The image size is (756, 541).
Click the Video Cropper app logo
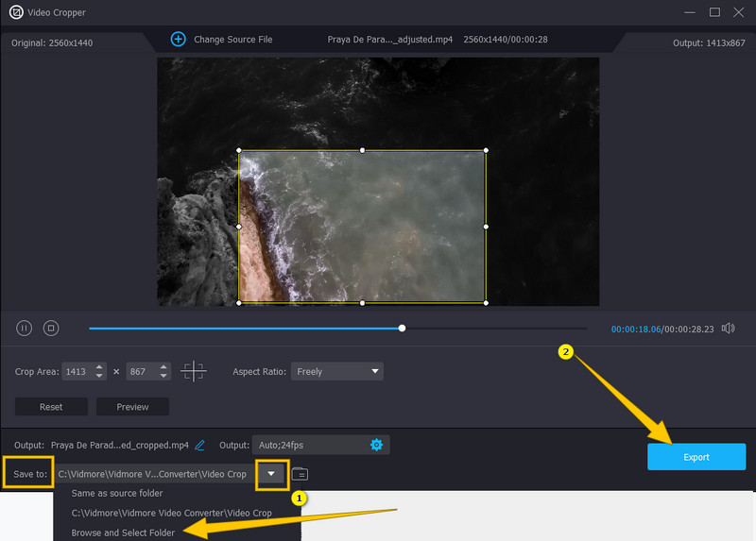click(16, 12)
